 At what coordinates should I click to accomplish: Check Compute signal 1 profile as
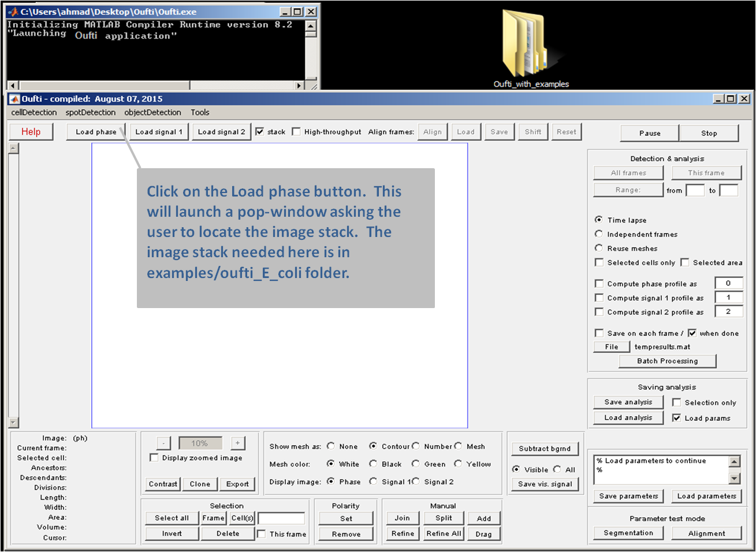pyautogui.click(x=599, y=298)
